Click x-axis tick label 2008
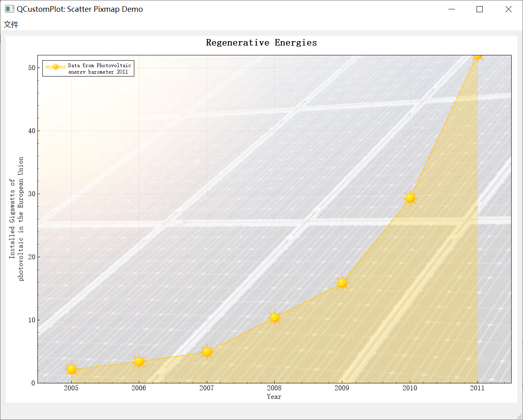523x420 pixels. 274,388
